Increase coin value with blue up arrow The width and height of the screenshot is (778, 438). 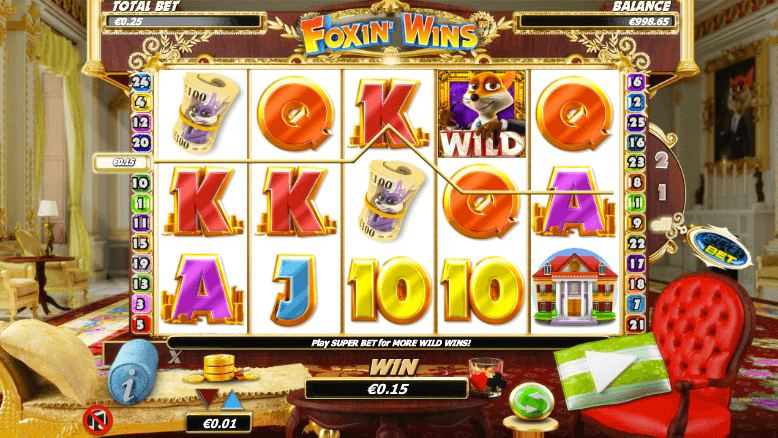[232, 399]
